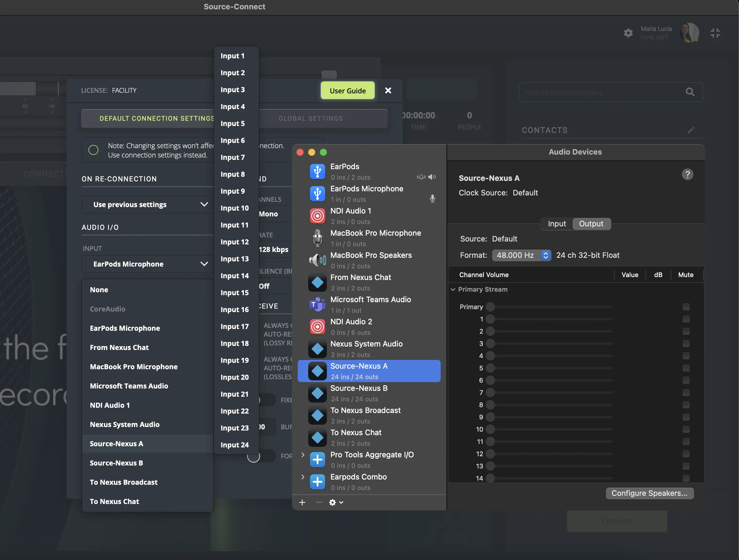Screen dimensions: 739x560
Task: Select Input 24 from channel list
Action: [236, 445]
